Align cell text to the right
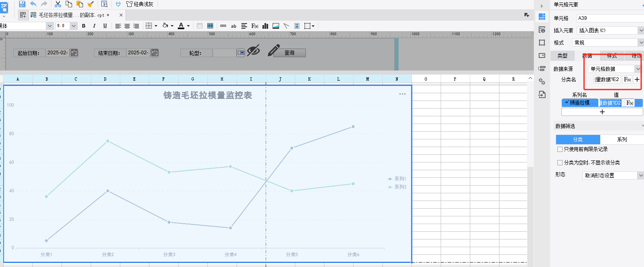This screenshot has width=644, height=267. click(136, 26)
